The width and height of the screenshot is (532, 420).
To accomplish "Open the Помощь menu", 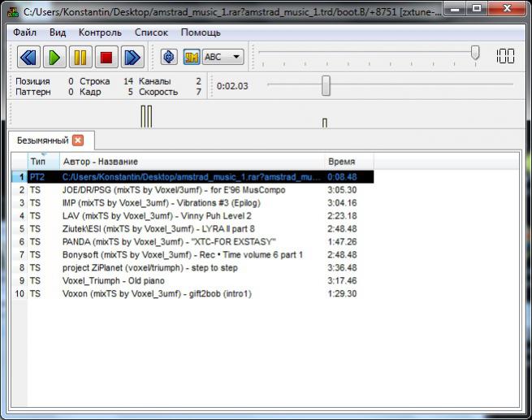I will click(201, 32).
